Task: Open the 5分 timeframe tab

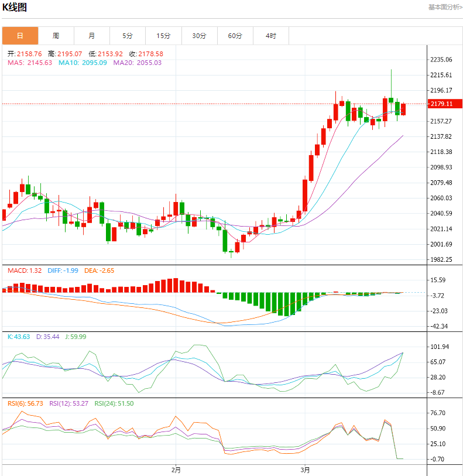Action: point(128,36)
